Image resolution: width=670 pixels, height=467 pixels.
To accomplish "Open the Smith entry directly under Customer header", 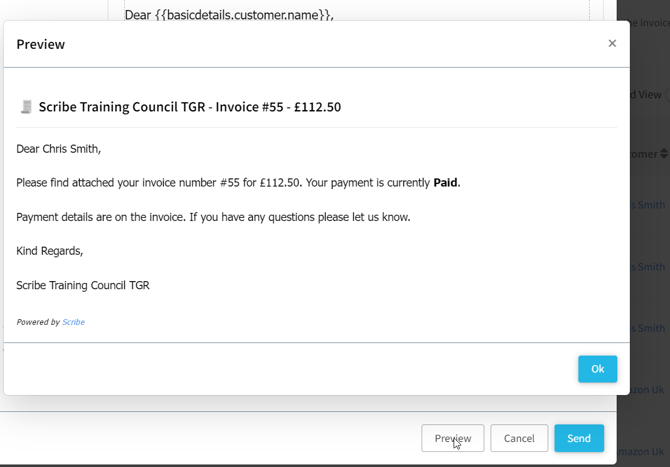I will point(650,205).
